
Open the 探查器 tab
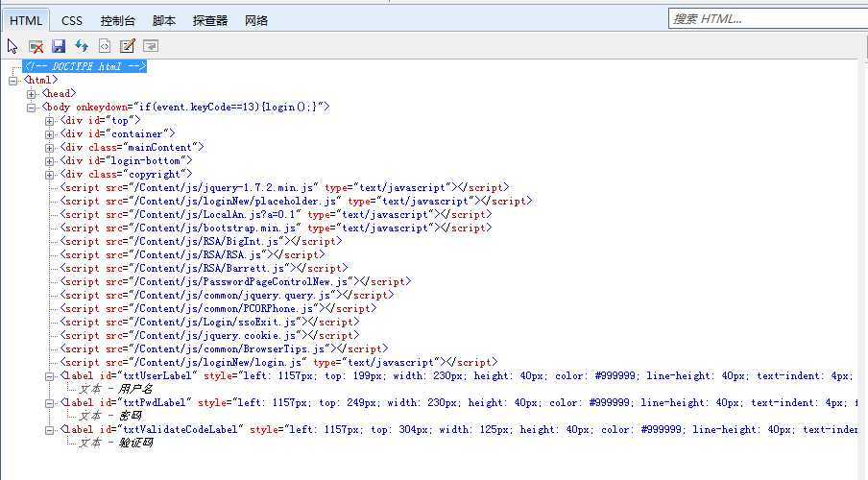[x=210, y=20]
